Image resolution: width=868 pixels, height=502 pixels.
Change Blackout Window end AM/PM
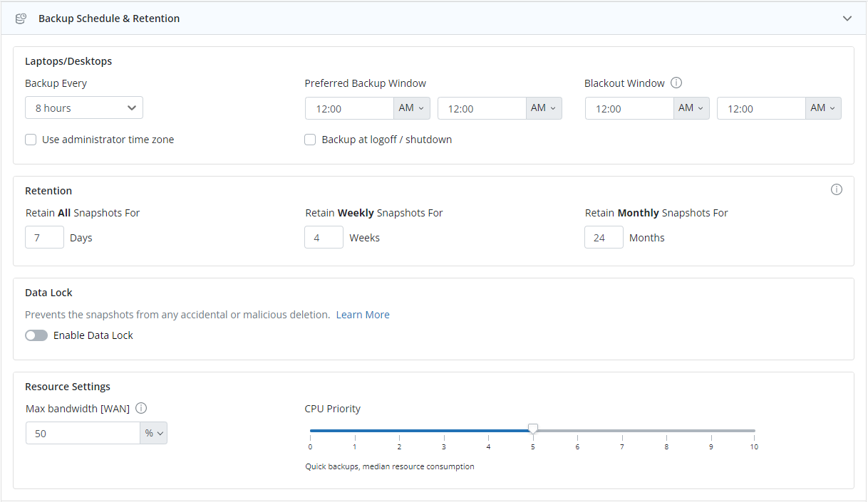823,108
